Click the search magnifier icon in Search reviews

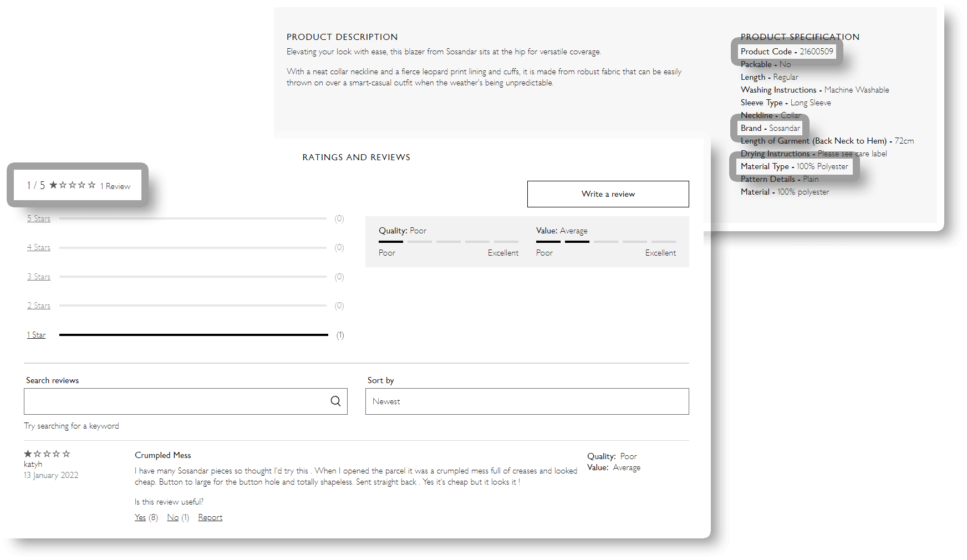click(335, 401)
